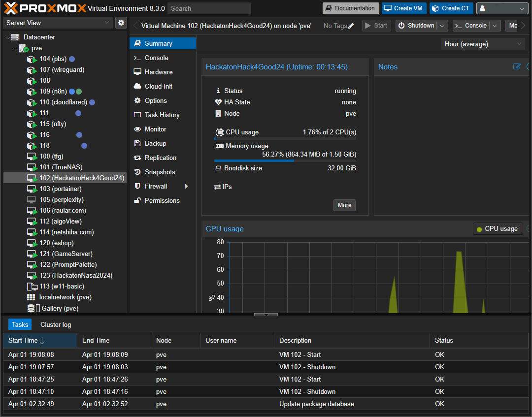This screenshot has height=417, width=532.
Task: Collapse the Datacenter tree node
Action: pos(7,37)
